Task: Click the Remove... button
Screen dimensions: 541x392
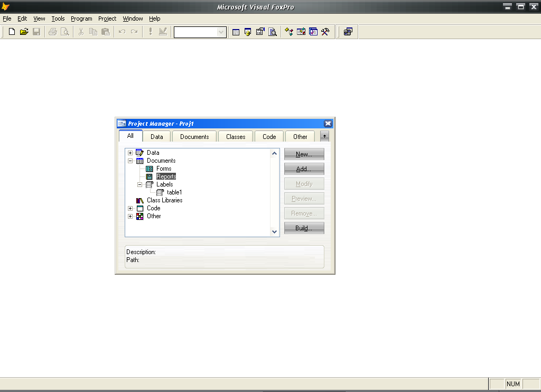Action: tap(304, 213)
